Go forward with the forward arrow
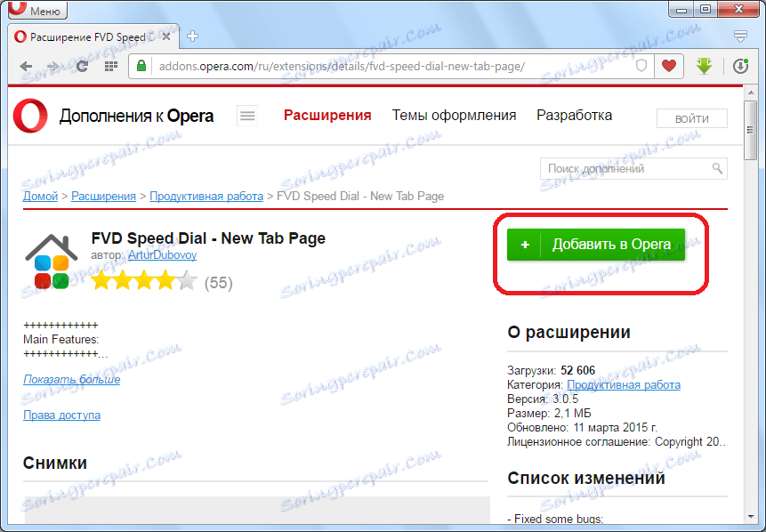This screenshot has width=766, height=532. pos(52,66)
